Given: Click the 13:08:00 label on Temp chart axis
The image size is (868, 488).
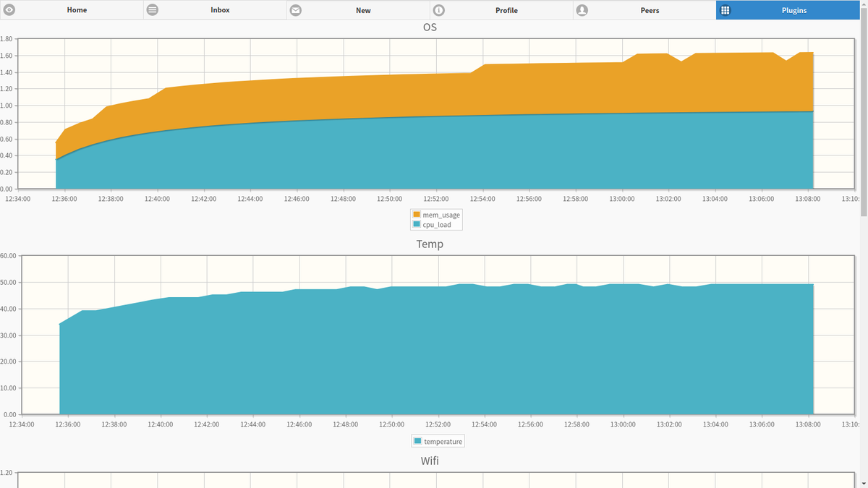Looking at the screenshot, I should coord(808,424).
